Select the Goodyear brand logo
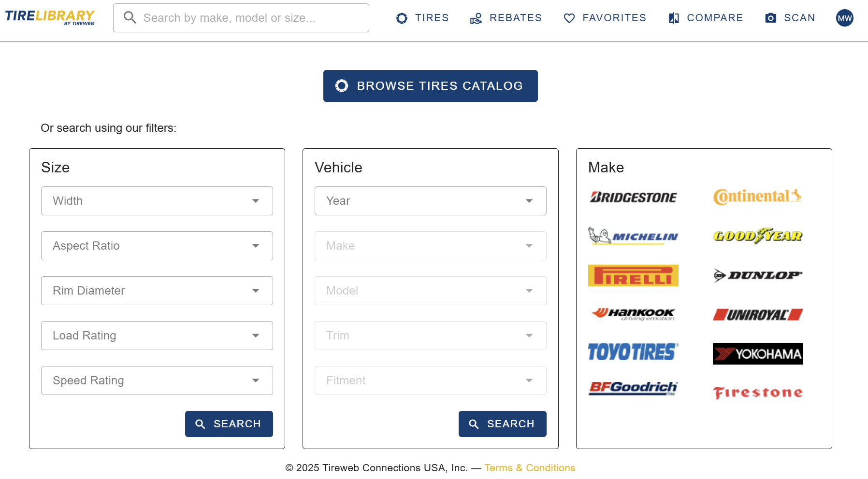The height and width of the screenshot is (479, 868). click(758, 236)
